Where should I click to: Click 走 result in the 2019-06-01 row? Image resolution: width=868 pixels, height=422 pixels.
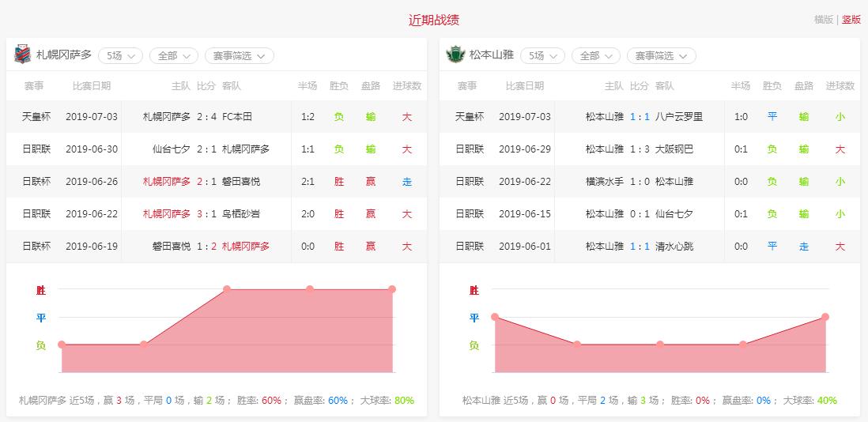click(804, 246)
